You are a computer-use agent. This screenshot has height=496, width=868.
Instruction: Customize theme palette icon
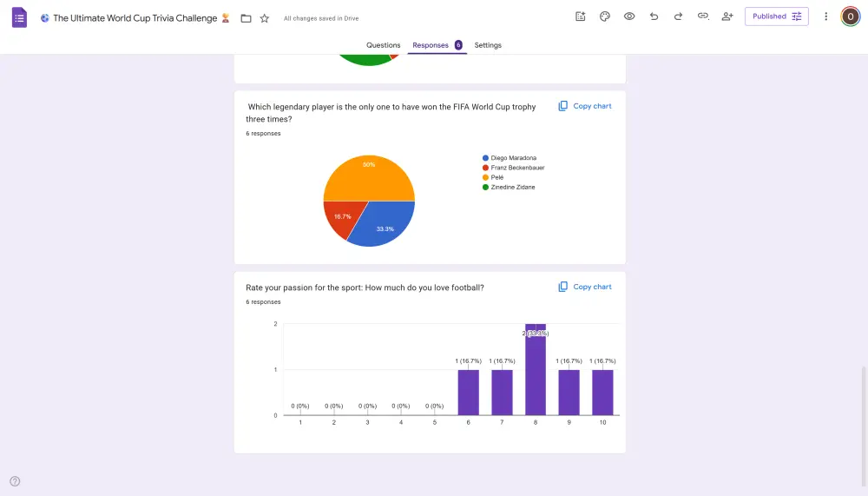coord(604,17)
